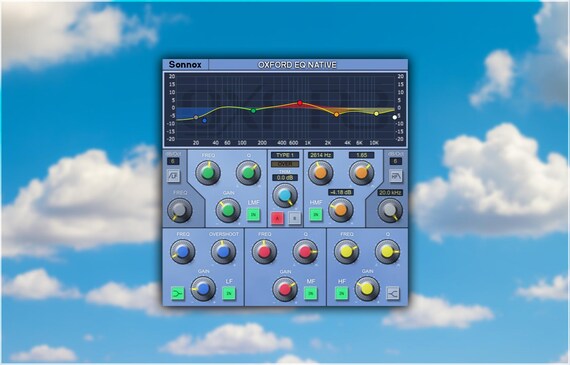Image resolution: width=570 pixels, height=365 pixels.
Task: Open the TYPE 1 EQ type selector
Action: (x=285, y=155)
